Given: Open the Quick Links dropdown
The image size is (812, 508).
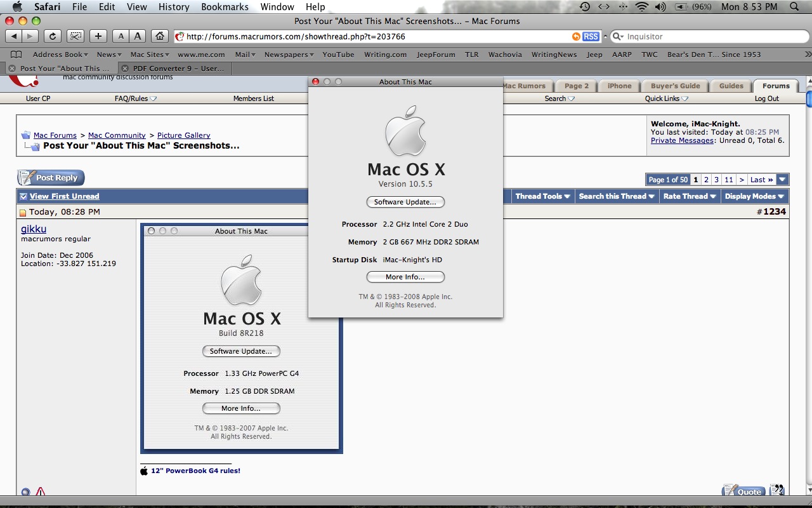Looking at the screenshot, I should (x=667, y=98).
